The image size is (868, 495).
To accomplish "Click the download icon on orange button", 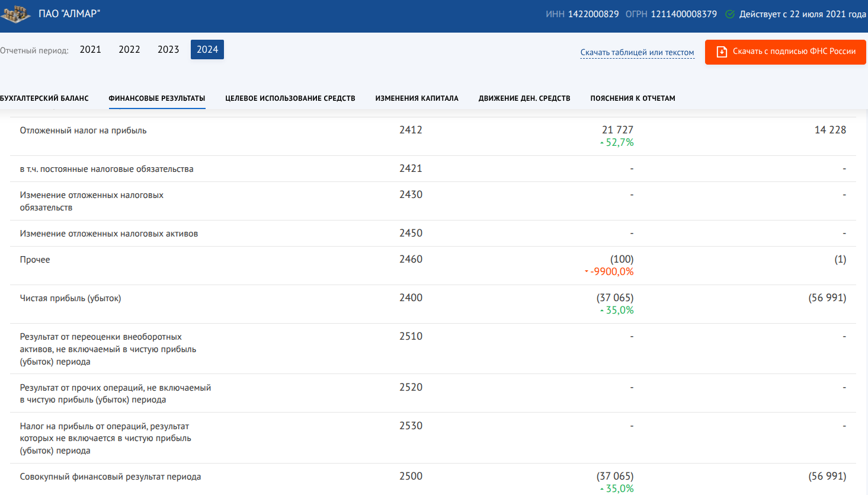I will (x=721, y=52).
